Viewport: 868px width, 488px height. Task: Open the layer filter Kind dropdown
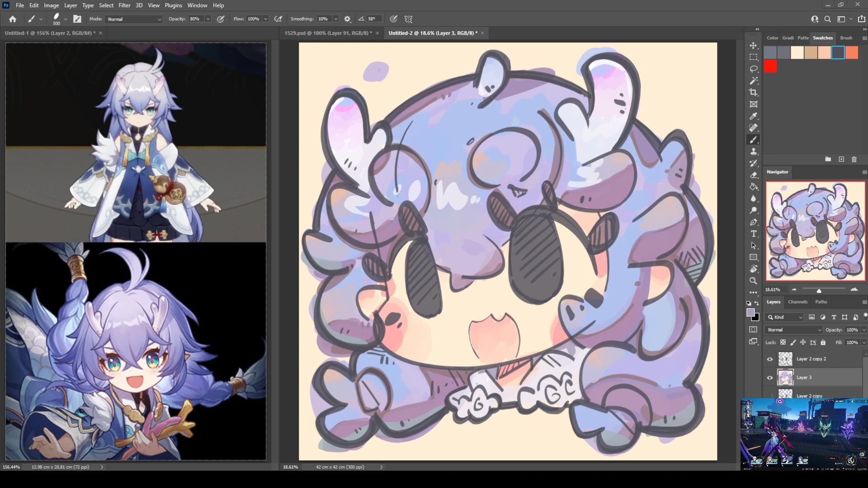(785, 317)
